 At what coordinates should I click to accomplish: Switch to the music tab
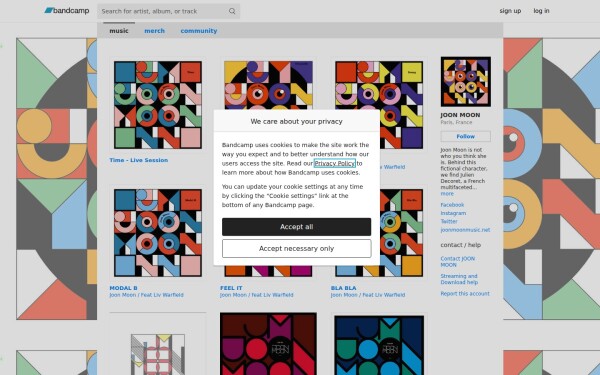119,31
